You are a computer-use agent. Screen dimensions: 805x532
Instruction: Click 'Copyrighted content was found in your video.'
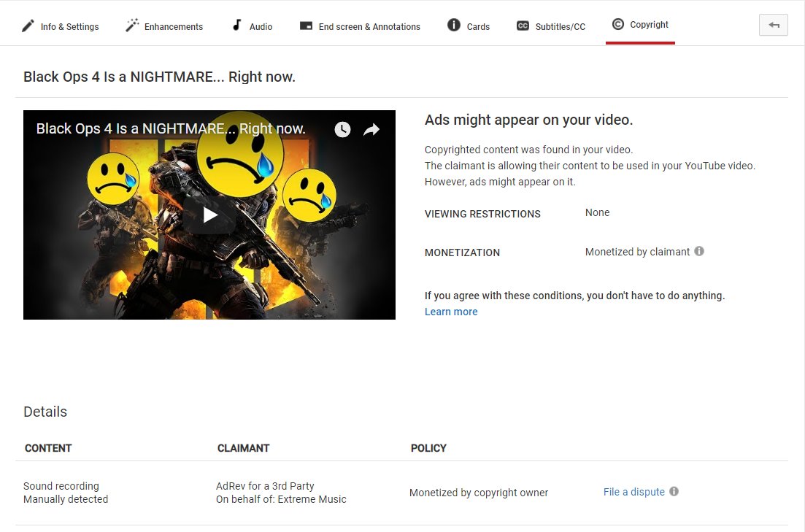pyautogui.click(x=529, y=150)
